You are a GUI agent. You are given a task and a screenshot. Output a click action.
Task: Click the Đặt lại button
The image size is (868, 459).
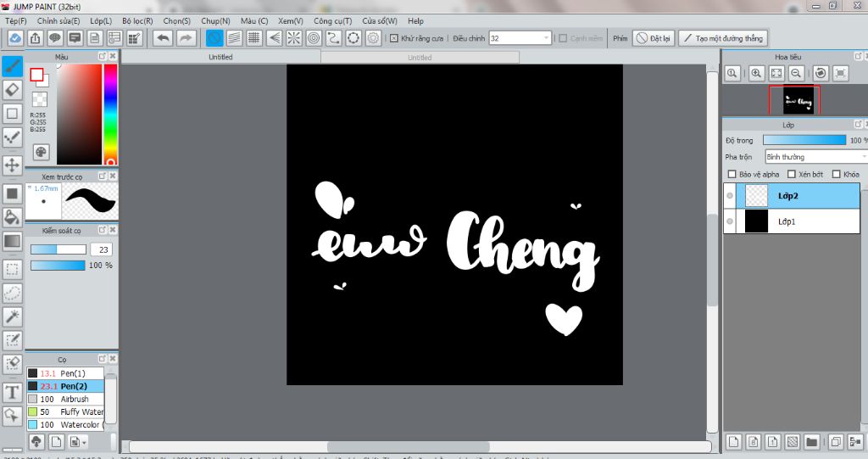654,38
